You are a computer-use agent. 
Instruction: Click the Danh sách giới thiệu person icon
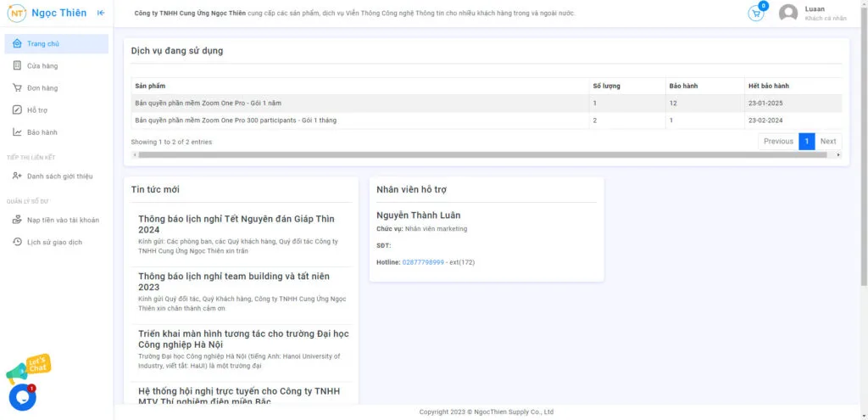pos(17,176)
